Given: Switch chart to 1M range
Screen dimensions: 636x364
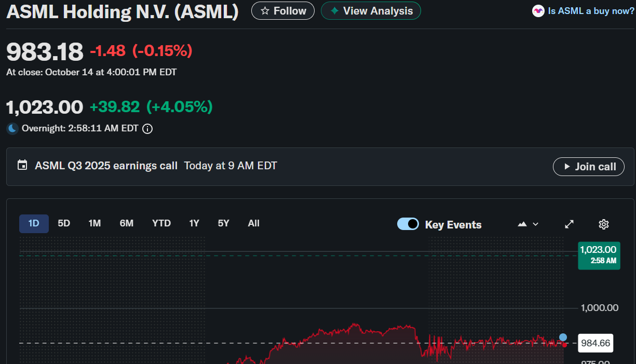Looking at the screenshot, I should click(94, 223).
